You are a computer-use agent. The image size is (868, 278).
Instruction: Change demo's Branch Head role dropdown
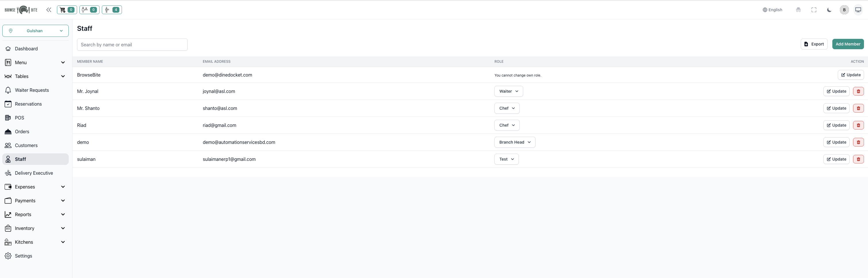[x=515, y=142]
